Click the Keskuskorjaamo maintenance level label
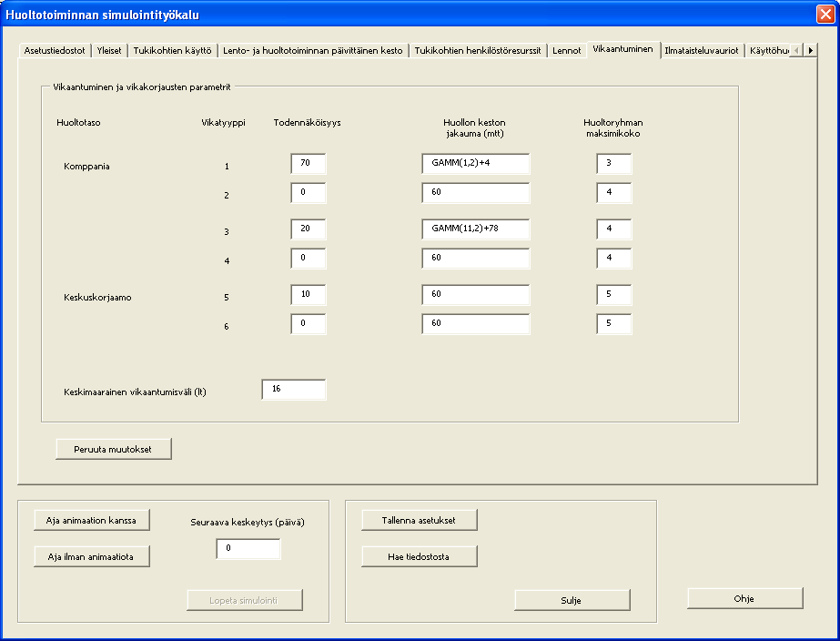 click(97, 298)
